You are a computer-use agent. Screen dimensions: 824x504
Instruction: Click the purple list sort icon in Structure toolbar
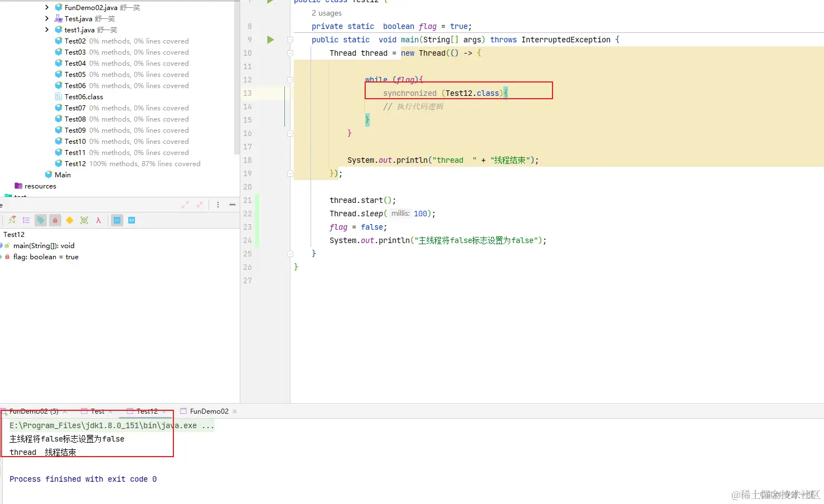click(x=26, y=220)
